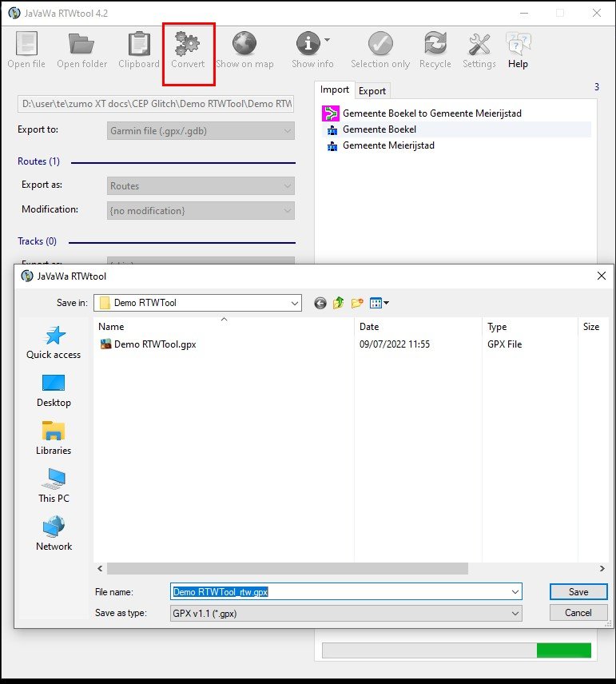Open the Save in folder dropdown
This screenshot has width=616, height=684.
pos(197,303)
